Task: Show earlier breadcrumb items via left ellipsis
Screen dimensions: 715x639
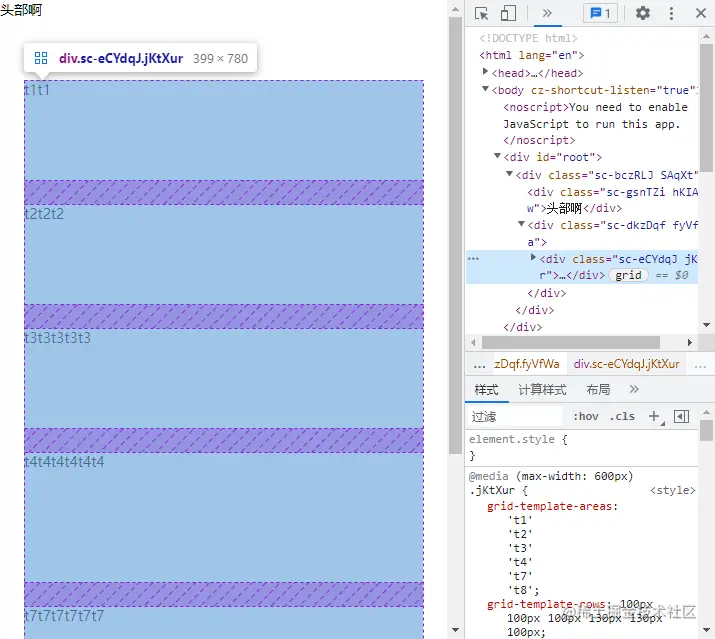Action: [x=479, y=365]
